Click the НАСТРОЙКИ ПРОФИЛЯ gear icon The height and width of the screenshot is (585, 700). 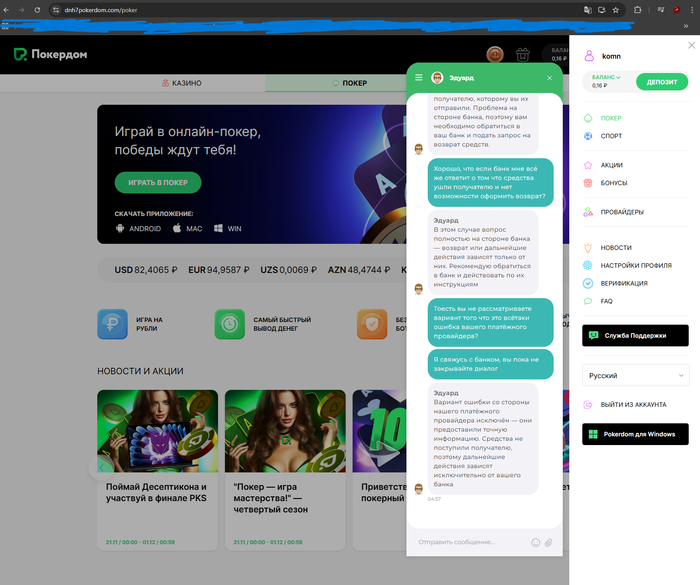(588, 265)
